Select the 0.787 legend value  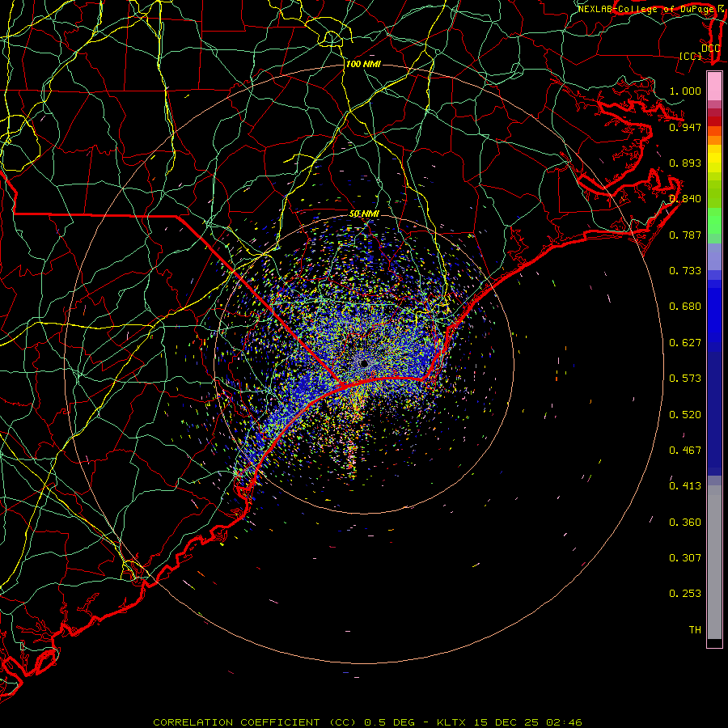coord(685,235)
